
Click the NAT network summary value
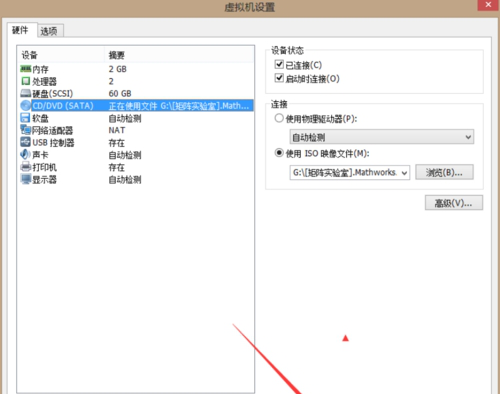pyautogui.click(x=117, y=130)
